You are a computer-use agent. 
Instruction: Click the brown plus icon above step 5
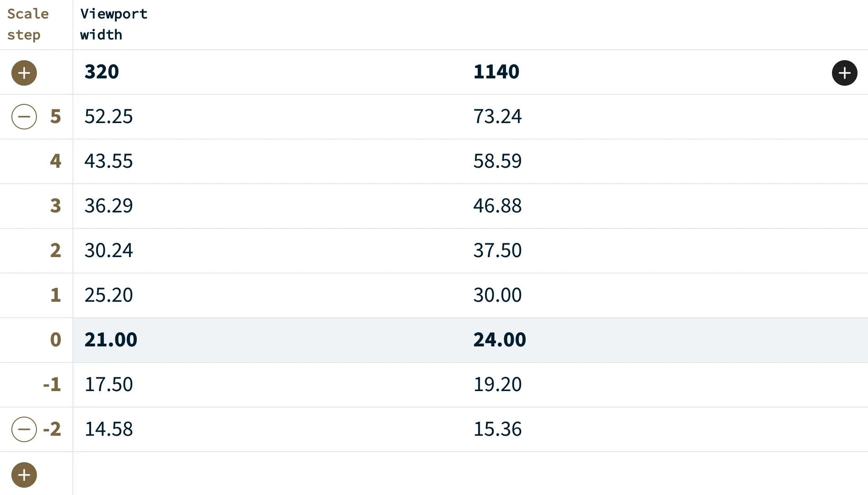point(24,73)
